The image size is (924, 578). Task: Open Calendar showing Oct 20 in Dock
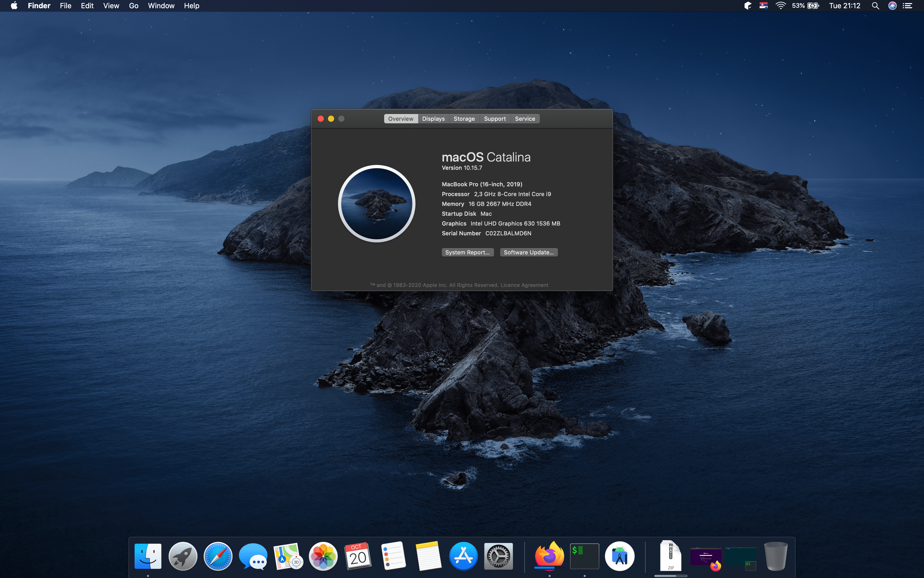pos(358,556)
